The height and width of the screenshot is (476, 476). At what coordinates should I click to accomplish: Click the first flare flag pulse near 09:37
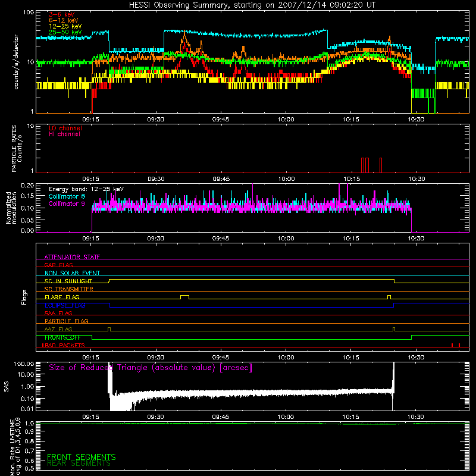click(x=184, y=297)
